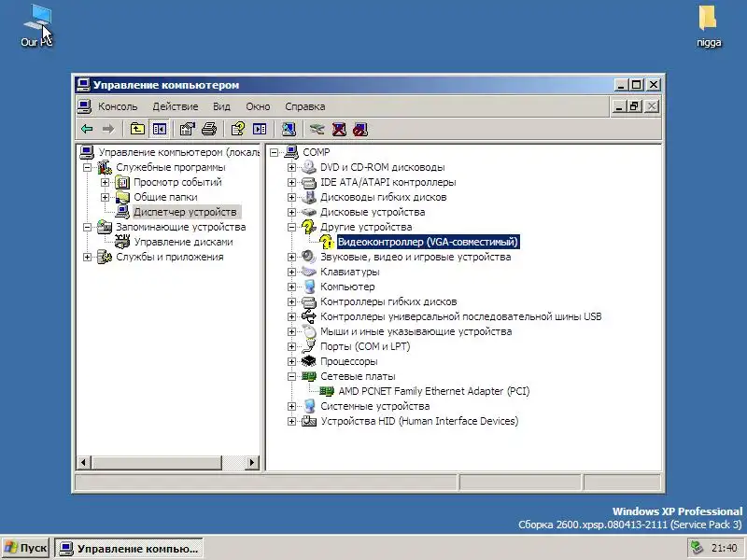This screenshot has height=560, width=747.
Task: Open the Действие menu
Action: pyautogui.click(x=176, y=106)
